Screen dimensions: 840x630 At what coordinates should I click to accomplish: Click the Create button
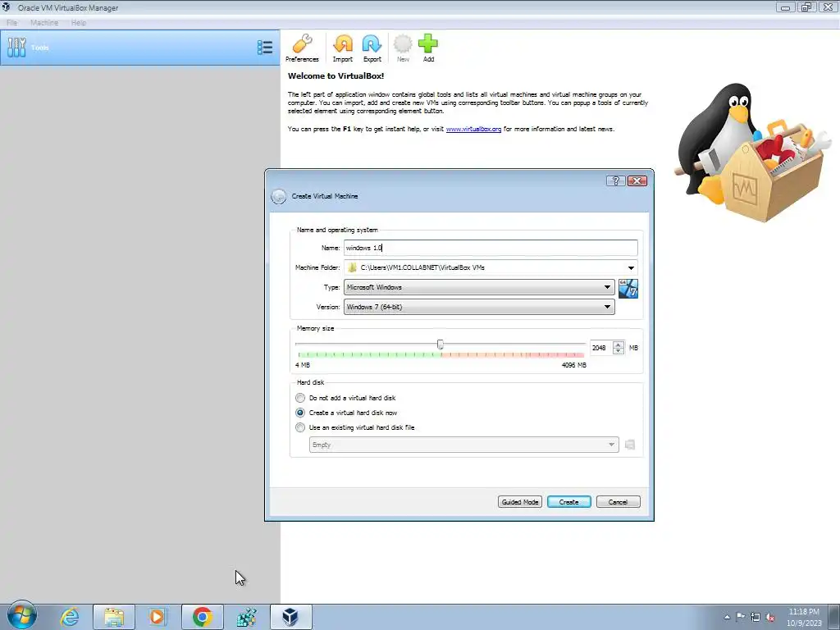click(x=569, y=502)
